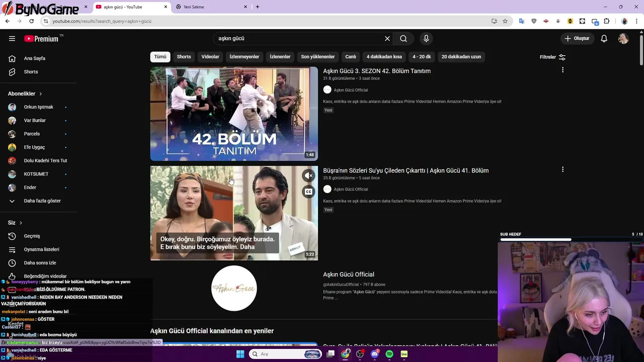
Task: Open Discord from the taskbar
Action: pyautogui.click(x=375, y=354)
